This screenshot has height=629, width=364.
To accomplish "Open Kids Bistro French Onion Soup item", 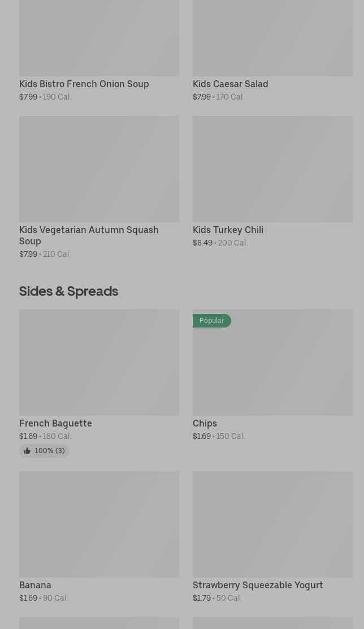I will (84, 84).
